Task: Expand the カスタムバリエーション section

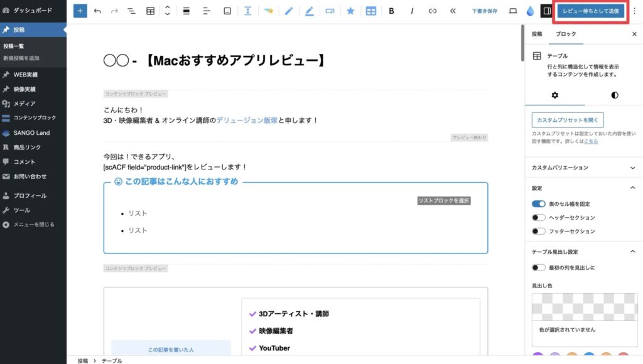Action: point(632,168)
